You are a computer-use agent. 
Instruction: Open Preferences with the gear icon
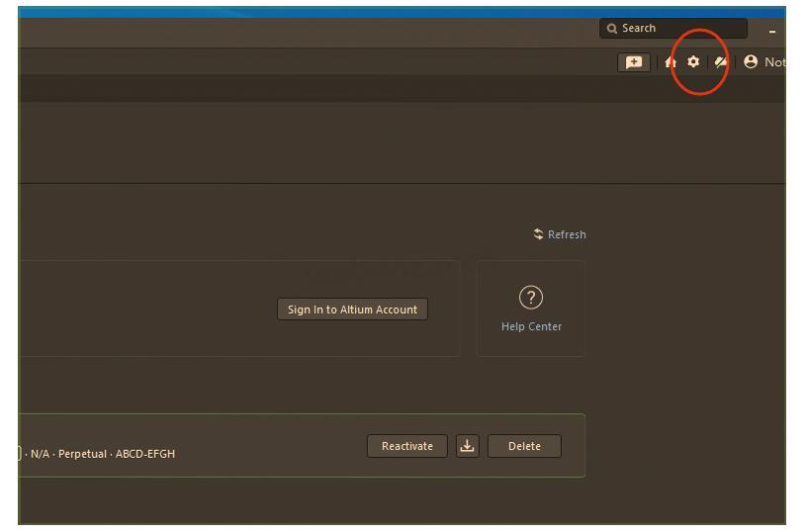coord(693,62)
